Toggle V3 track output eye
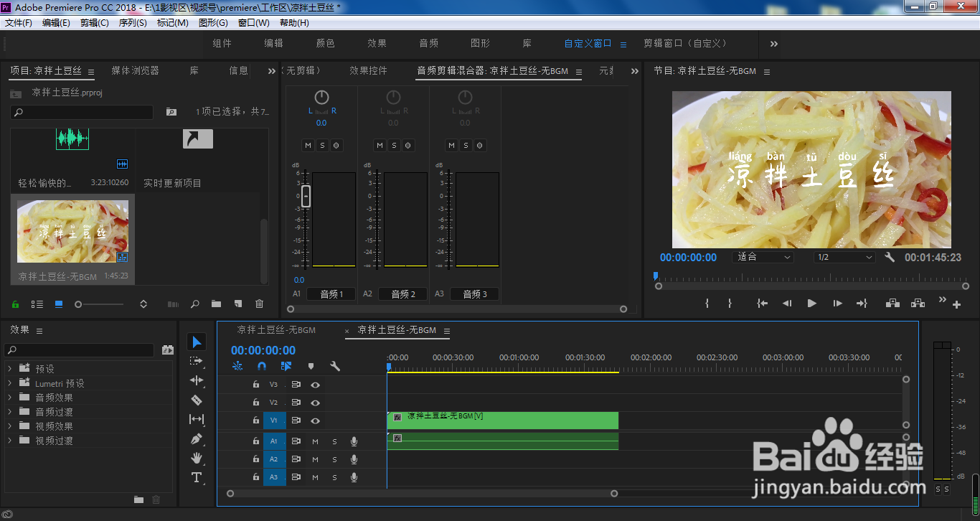 point(315,385)
